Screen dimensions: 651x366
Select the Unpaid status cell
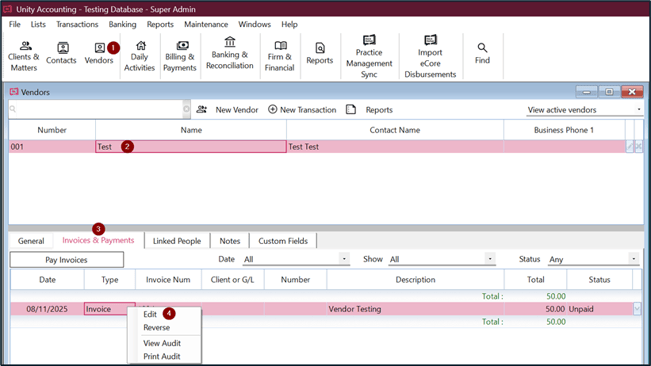pyautogui.click(x=600, y=309)
